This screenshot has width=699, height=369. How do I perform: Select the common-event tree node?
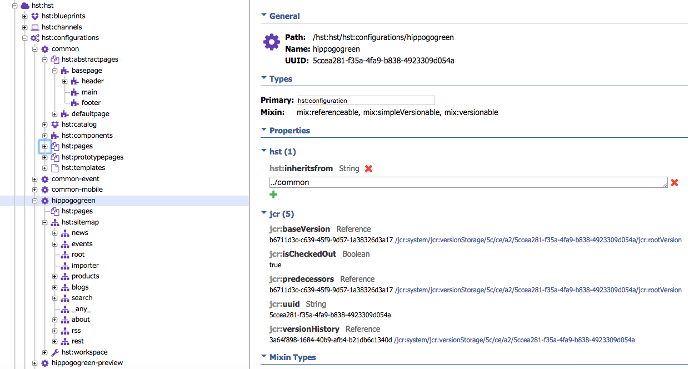click(75, 179)
